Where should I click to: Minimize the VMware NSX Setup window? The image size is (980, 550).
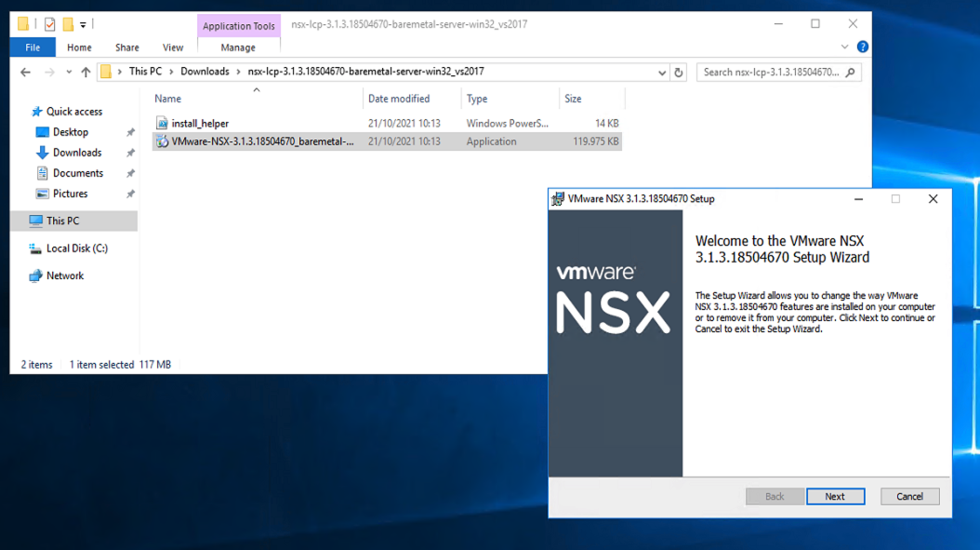point(859,199)
